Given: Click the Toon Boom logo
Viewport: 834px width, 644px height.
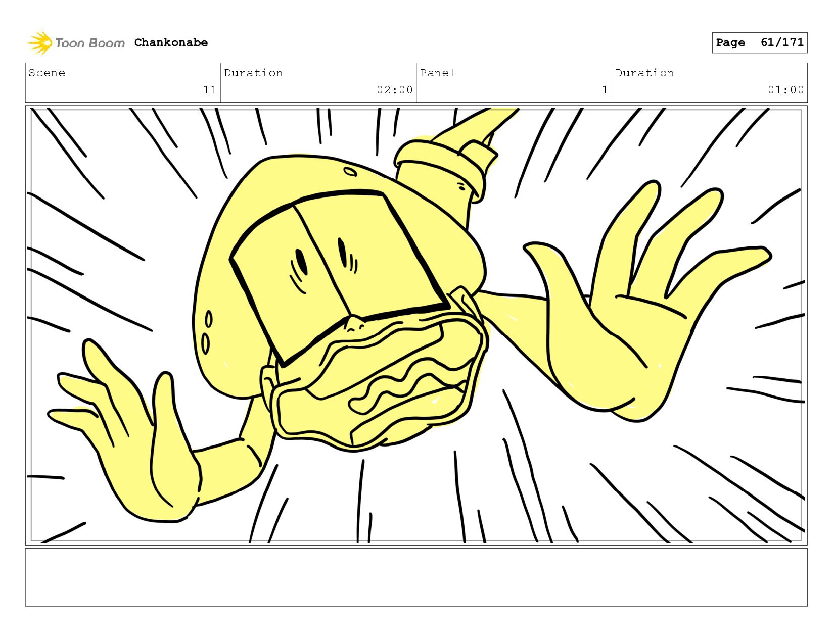Looking at the screenshot, I should coord(76,43).
